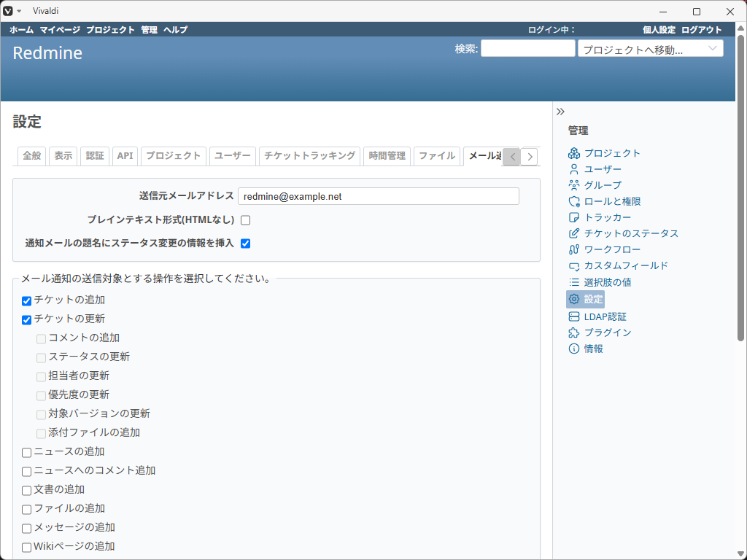Image resolution: width=747 pixels, height=560 pixels.
Task: Toggle プレインテキスト形式(HTMLなし) checkbox
Action: (245, 220)
